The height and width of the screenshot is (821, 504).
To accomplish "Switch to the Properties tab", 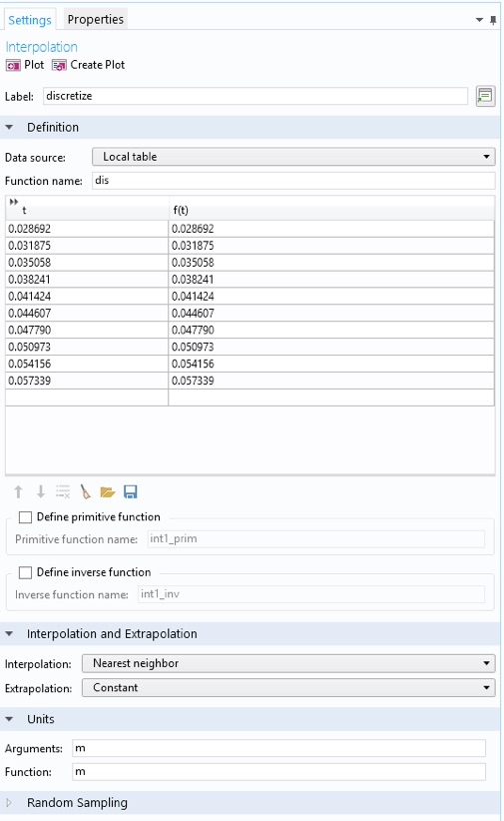I will tap(95, 19).
